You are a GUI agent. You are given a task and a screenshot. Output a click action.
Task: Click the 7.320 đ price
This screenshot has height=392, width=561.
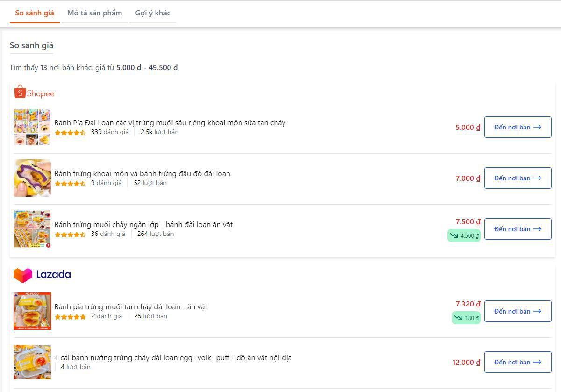click(468, 304)
